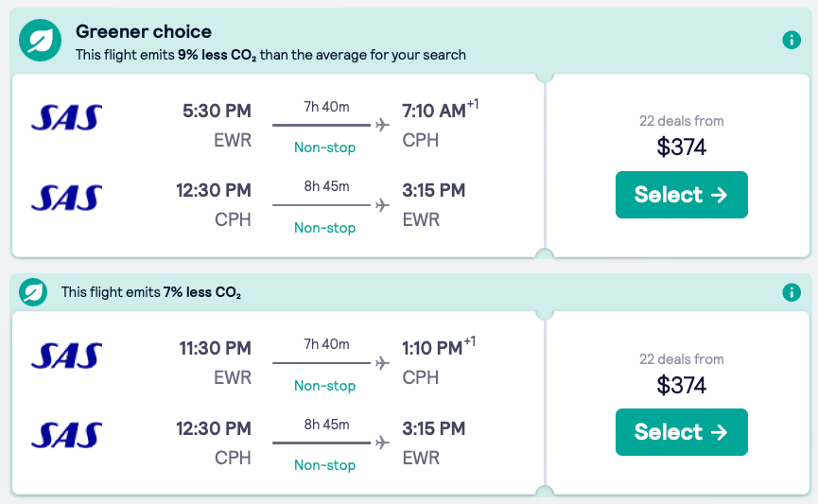
Task: Select the flight arriving 1:10 PM
Action: pyautogui.click(x=681, y=432)
